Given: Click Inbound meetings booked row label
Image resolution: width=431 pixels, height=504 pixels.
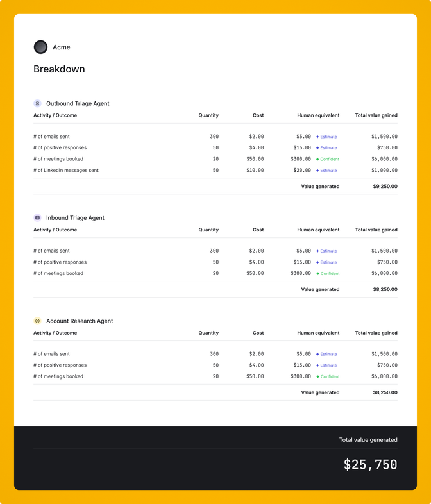Looking at the screenshot, I should [x=58, y=273].
